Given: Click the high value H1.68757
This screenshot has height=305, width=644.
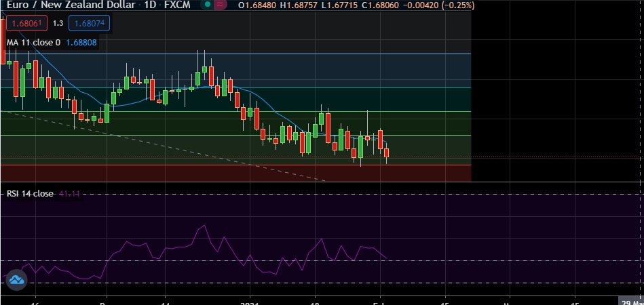Looking at the screenshot, I should [299, 5].
